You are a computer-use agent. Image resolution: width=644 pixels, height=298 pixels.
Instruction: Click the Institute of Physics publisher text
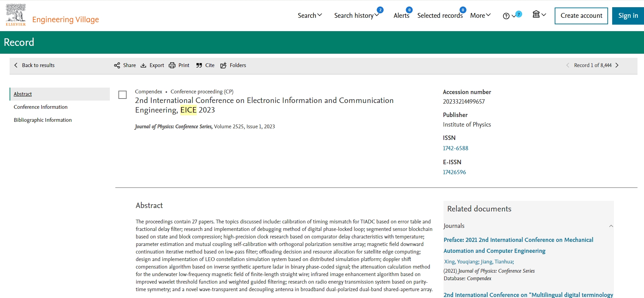pyautogui.click(x=467, y=125)
